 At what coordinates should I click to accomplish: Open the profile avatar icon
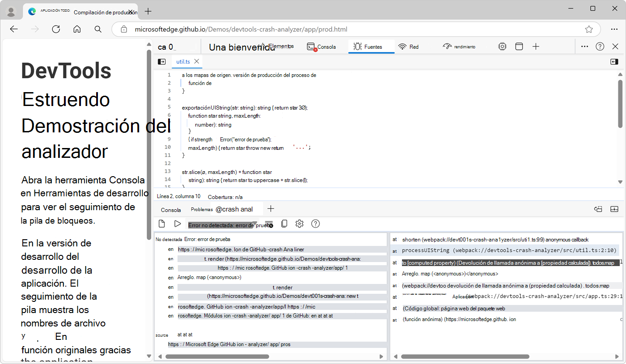point(12,12)
